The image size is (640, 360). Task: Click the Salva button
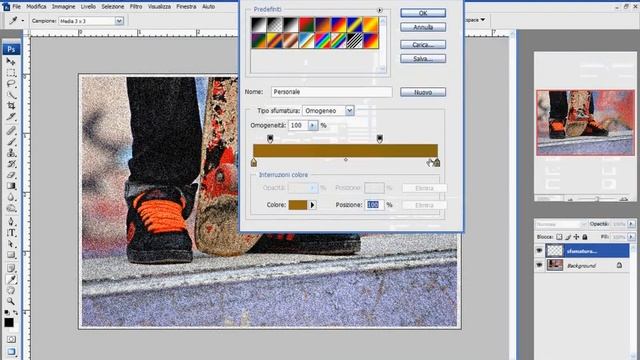pyautogui.click(x=423, y=59)
